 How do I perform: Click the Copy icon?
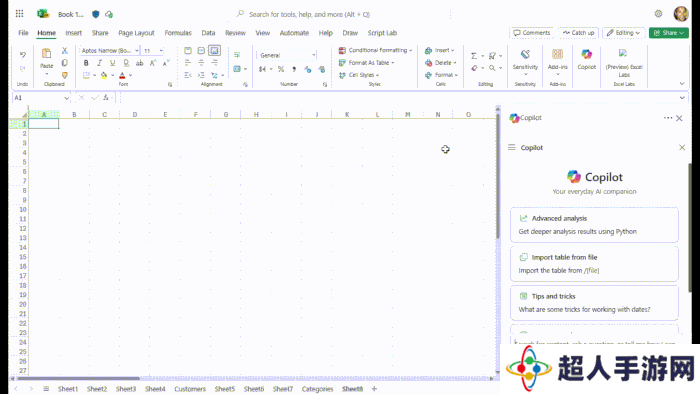click(65, 63)
